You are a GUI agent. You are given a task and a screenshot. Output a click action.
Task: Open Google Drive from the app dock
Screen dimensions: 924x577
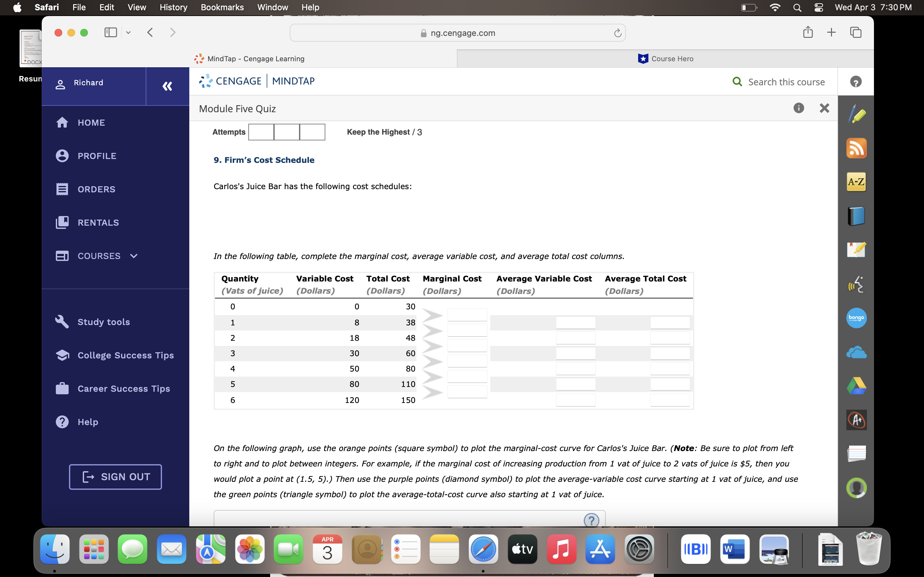(856, 385)
